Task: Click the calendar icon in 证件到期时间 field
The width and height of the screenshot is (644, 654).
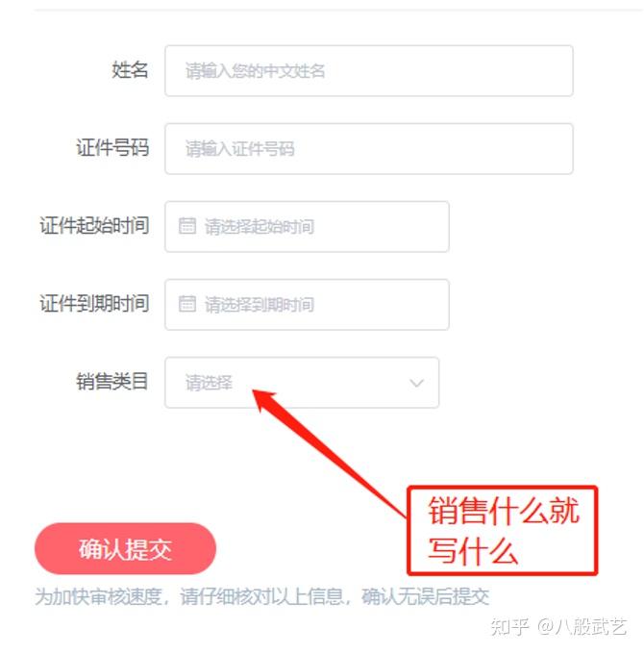Action: click(187, 304)
